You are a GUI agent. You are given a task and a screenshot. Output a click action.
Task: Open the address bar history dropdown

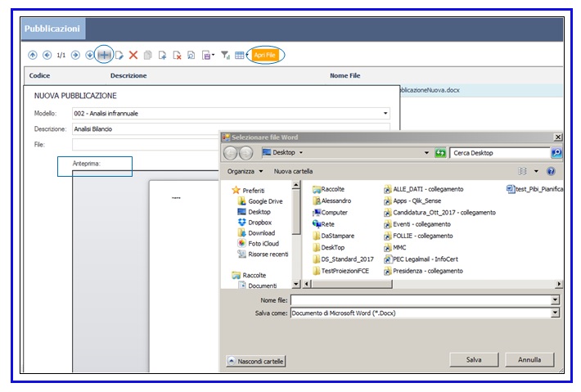(x=426, y=153)
